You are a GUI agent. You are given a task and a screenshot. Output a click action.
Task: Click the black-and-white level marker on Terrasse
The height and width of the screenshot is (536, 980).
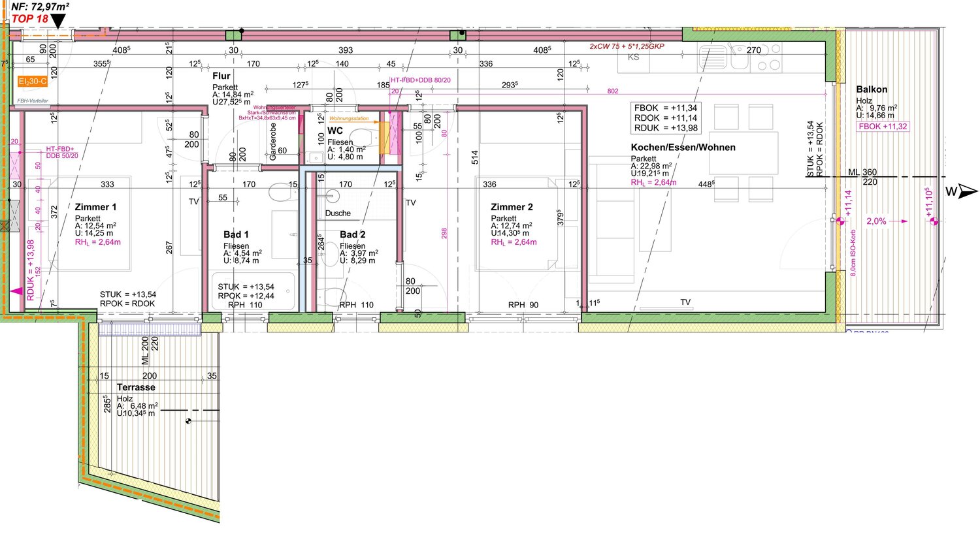click(189, 422)
